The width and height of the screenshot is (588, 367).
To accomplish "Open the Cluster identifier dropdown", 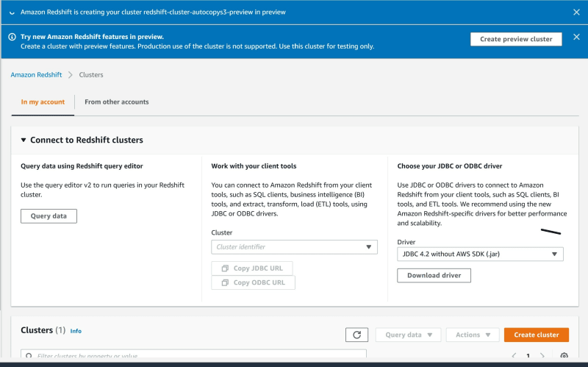I will tap(294, 247).
